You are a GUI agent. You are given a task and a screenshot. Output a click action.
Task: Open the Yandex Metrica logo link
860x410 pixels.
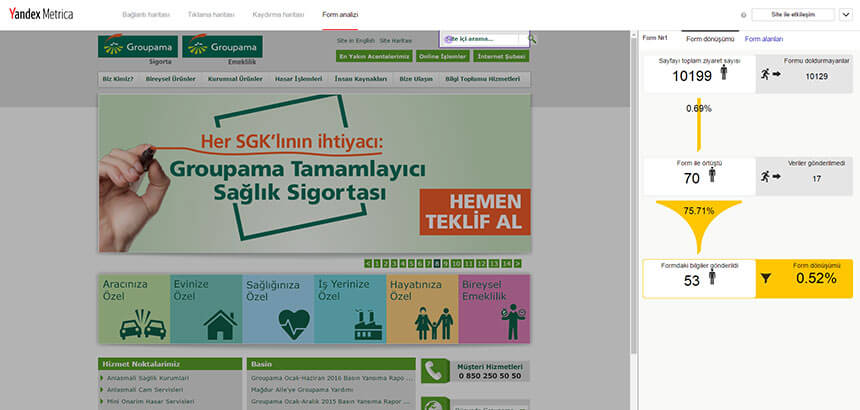pyautogui.click(x=41, y=15)
